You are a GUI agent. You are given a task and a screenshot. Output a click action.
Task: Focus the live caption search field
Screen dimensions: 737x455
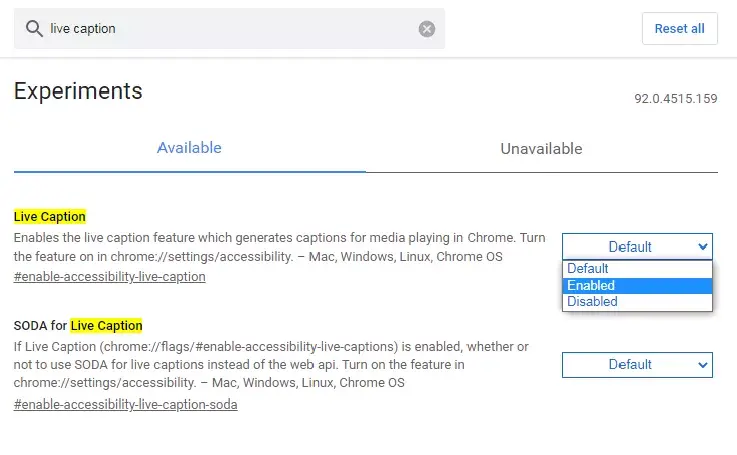[229, 29]
